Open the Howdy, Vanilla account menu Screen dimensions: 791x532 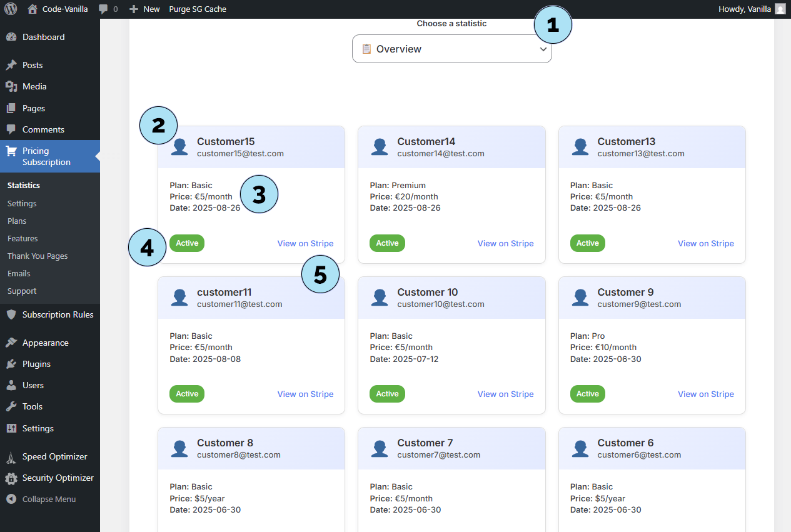(x=752, y=9)
